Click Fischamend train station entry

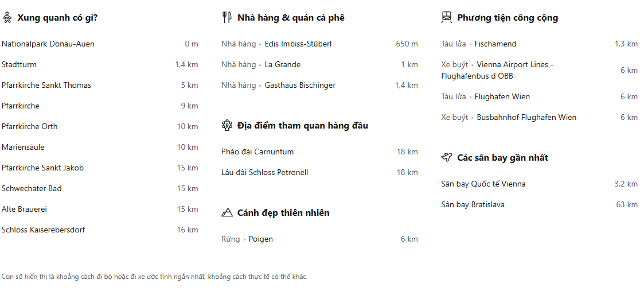(495, 44)
